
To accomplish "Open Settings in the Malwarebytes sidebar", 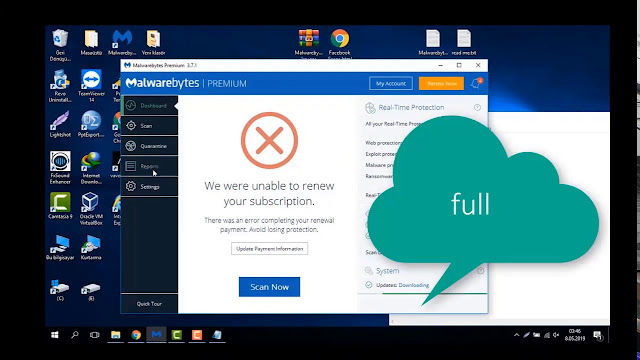I will tap(149, 187).
